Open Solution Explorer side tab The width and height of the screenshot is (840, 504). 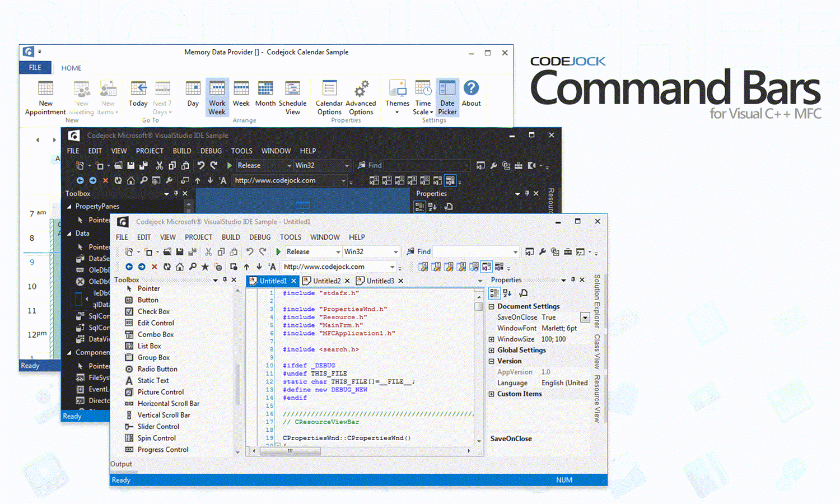(597, 301)
